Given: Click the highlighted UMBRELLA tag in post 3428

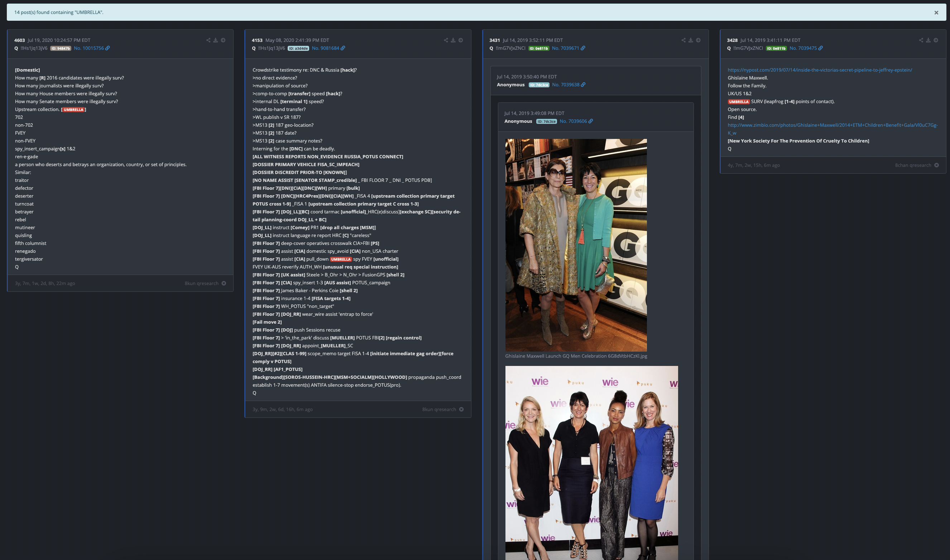Looking at the screenshot, I should click(739, 102).
